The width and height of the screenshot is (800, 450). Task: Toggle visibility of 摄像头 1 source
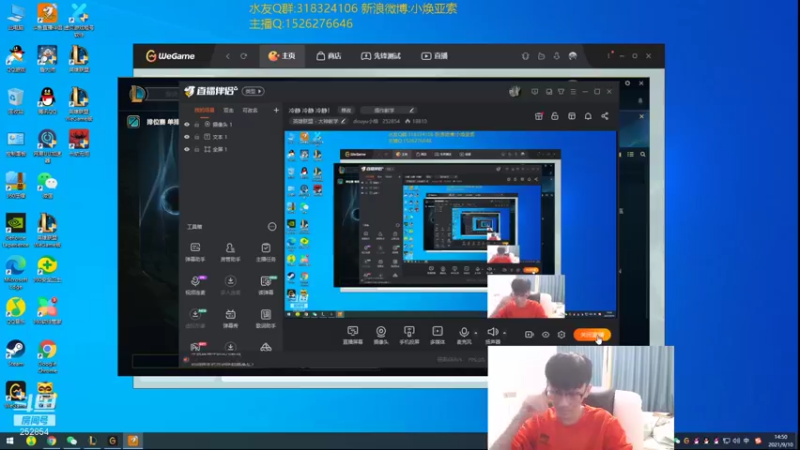click(x=187, y=124)
